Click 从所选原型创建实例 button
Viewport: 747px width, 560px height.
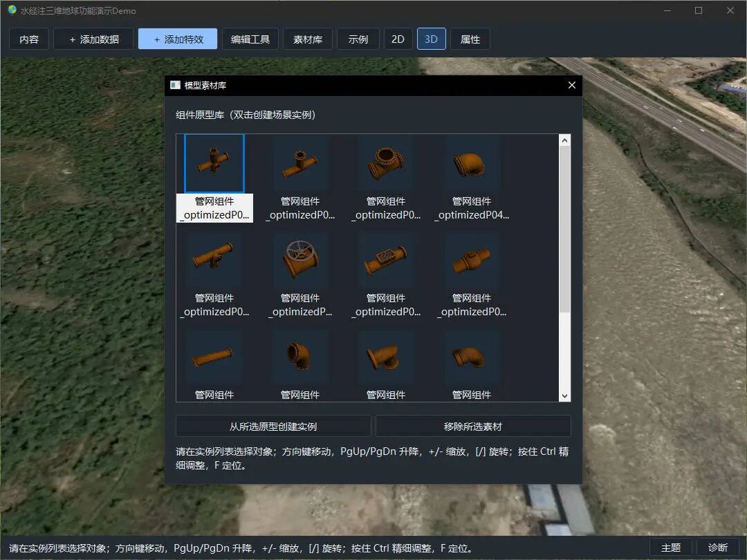point(273,426)
